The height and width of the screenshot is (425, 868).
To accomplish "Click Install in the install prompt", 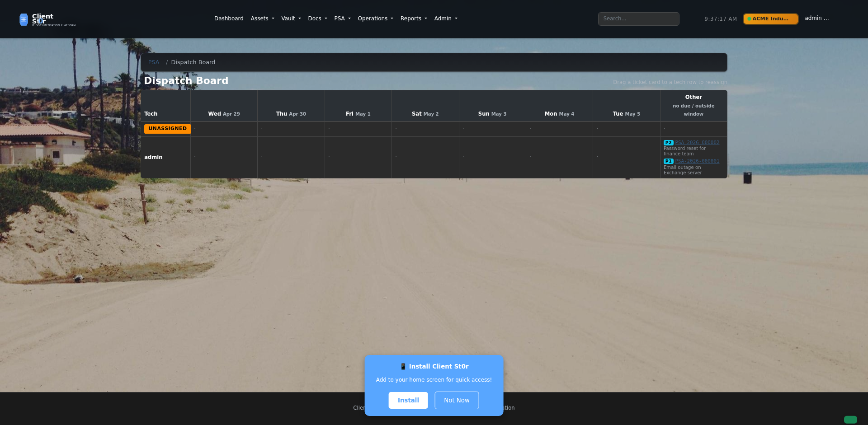I will click(x=408, y=400).
